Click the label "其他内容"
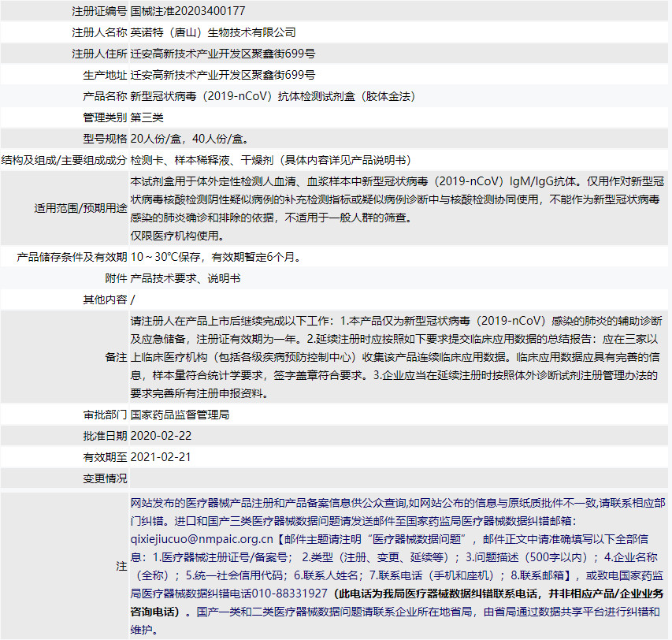The image size is (672, 640). 105,300
